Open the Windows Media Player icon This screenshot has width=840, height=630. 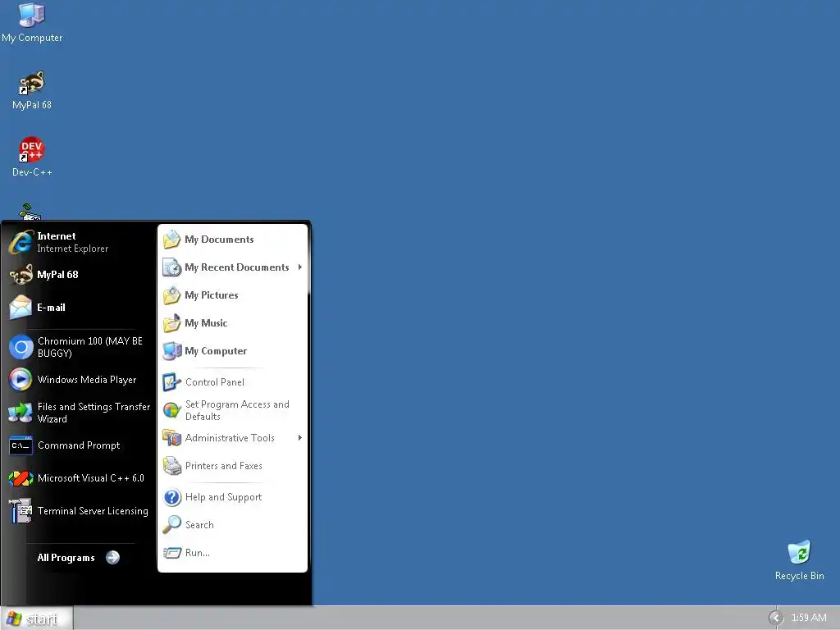21,379
